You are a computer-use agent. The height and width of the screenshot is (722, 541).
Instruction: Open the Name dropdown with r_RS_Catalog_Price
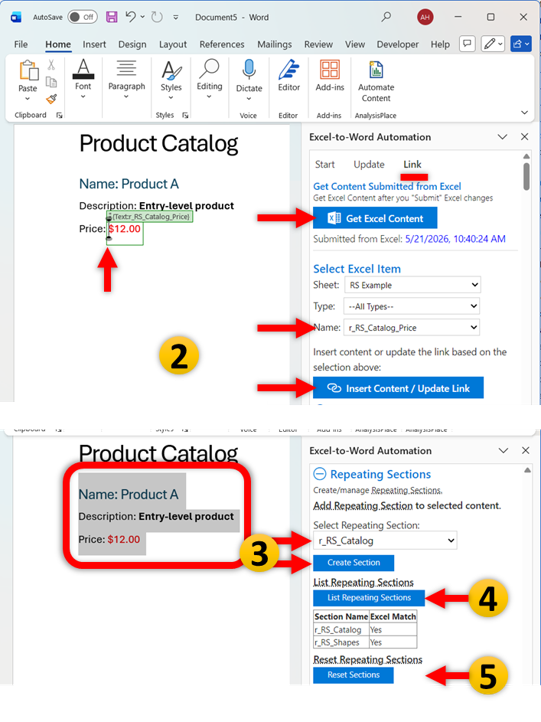click(412, 327)
